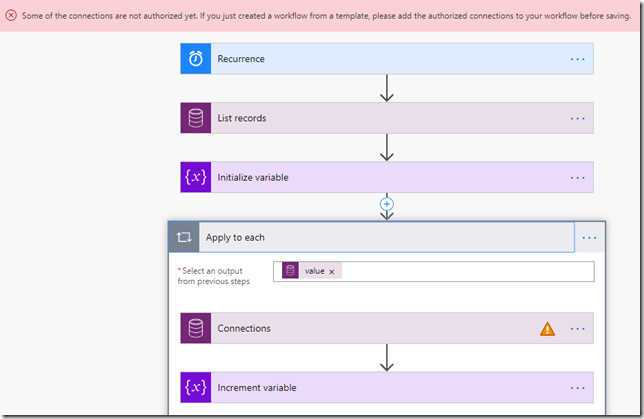Click the connections not authorized error message
Image resolution: width=644 pixels, height=419 pixels.
click(326, 16)
